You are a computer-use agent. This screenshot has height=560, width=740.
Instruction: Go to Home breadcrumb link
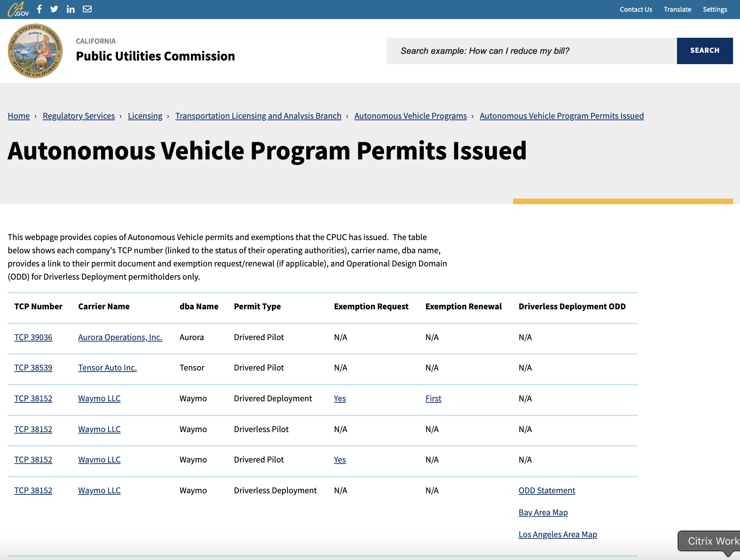pos(19,116)
